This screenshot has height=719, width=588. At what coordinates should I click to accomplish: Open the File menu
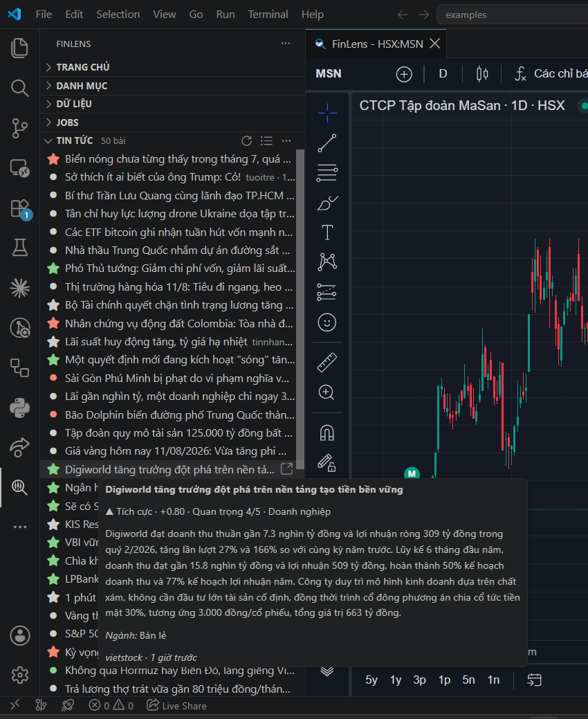[x=44, y=15]
